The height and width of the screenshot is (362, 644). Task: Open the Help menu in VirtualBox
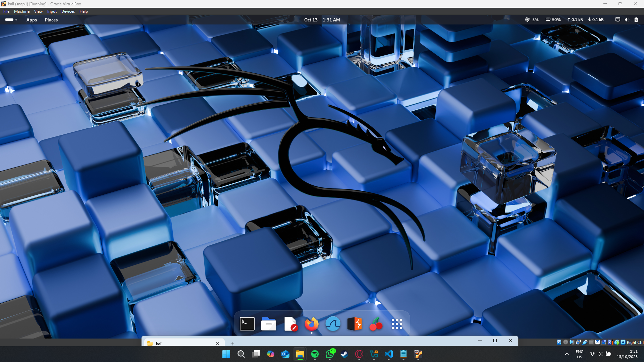[x=84, y=11]
